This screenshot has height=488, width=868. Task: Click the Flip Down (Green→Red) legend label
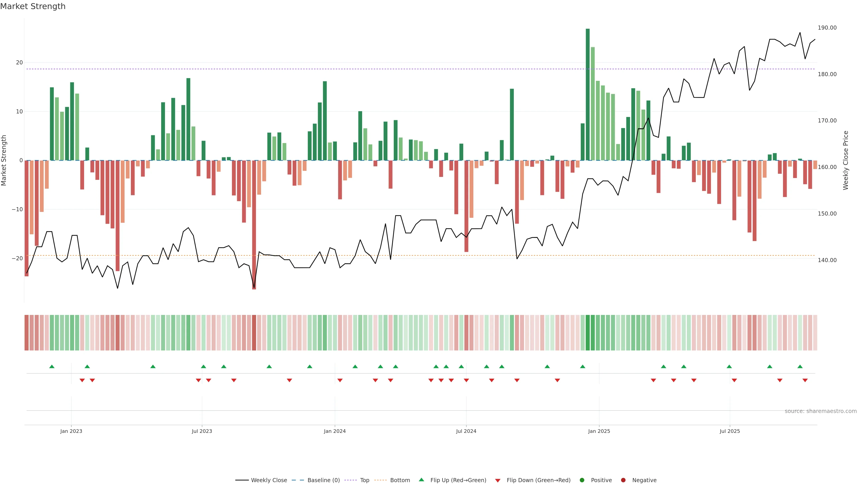[538, 480]
